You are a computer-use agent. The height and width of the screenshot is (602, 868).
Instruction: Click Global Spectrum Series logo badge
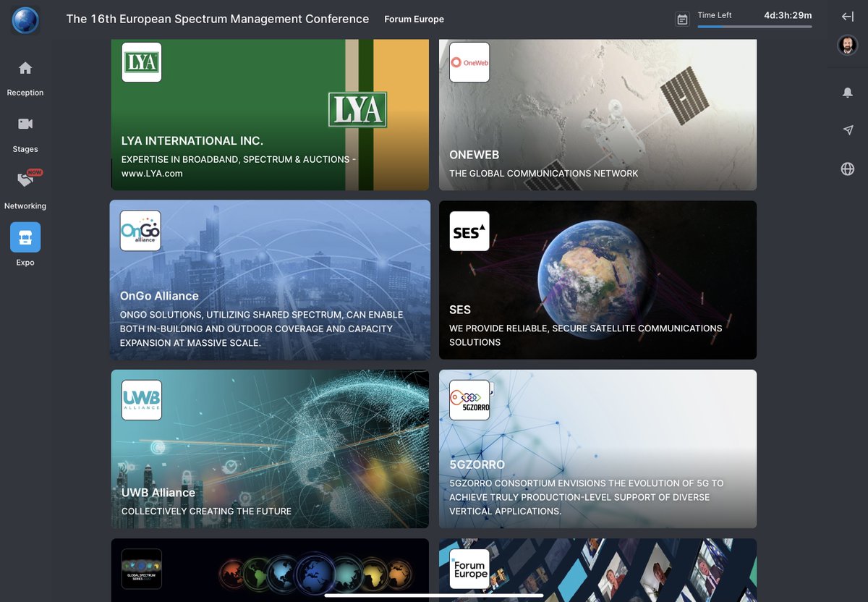click(x=141, y=569)
